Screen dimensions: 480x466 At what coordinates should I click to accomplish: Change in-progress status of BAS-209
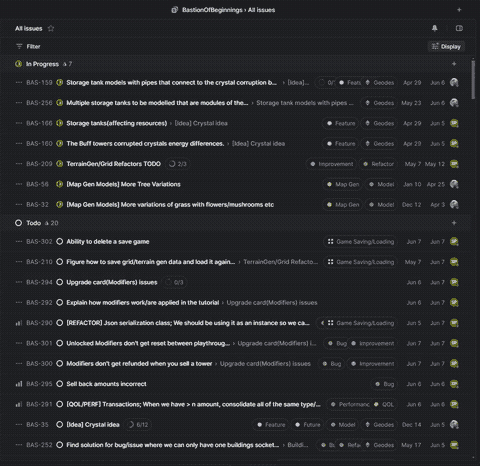pos(60,164)
